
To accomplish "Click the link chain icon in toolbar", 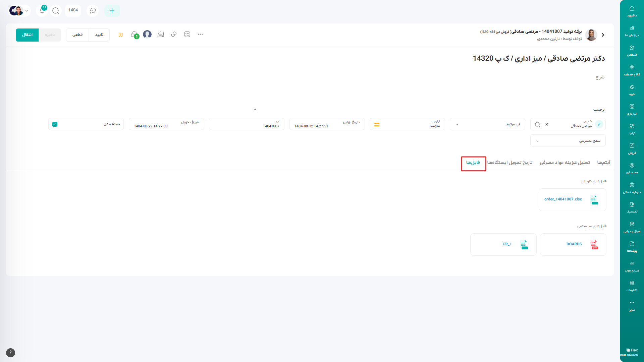I will tap(174, 35).
